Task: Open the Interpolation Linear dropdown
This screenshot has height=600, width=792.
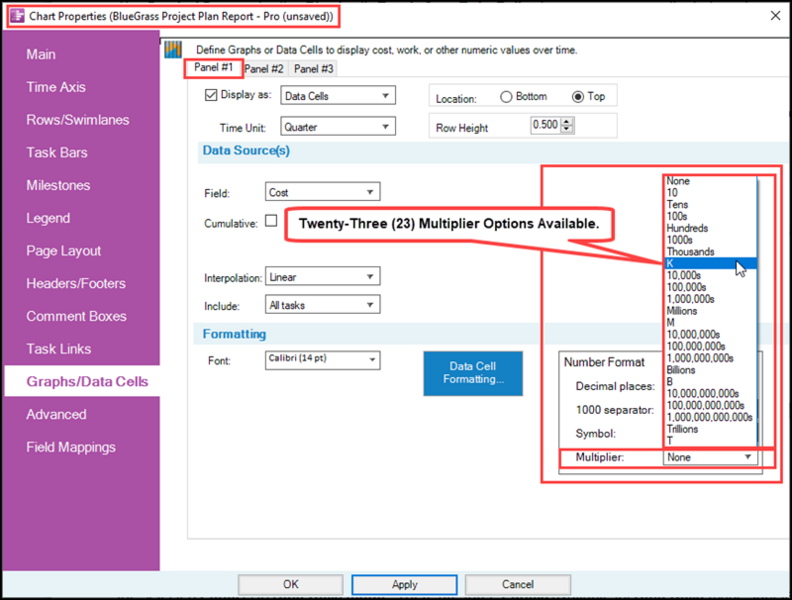Action: (x=322, y=276)
